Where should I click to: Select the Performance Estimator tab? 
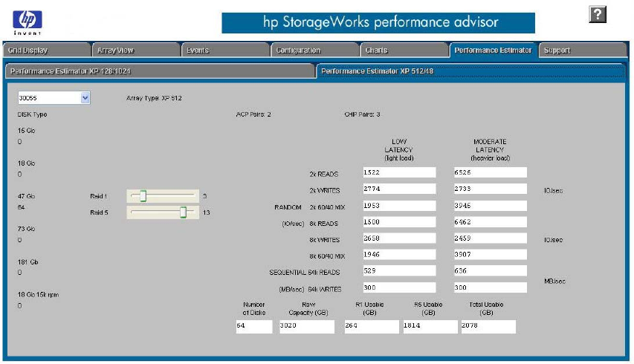(494, 50)
